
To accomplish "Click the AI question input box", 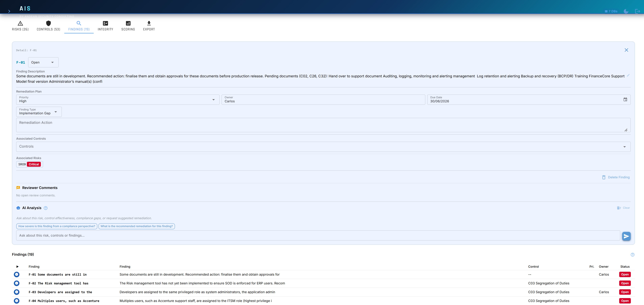I will point(318,235).
